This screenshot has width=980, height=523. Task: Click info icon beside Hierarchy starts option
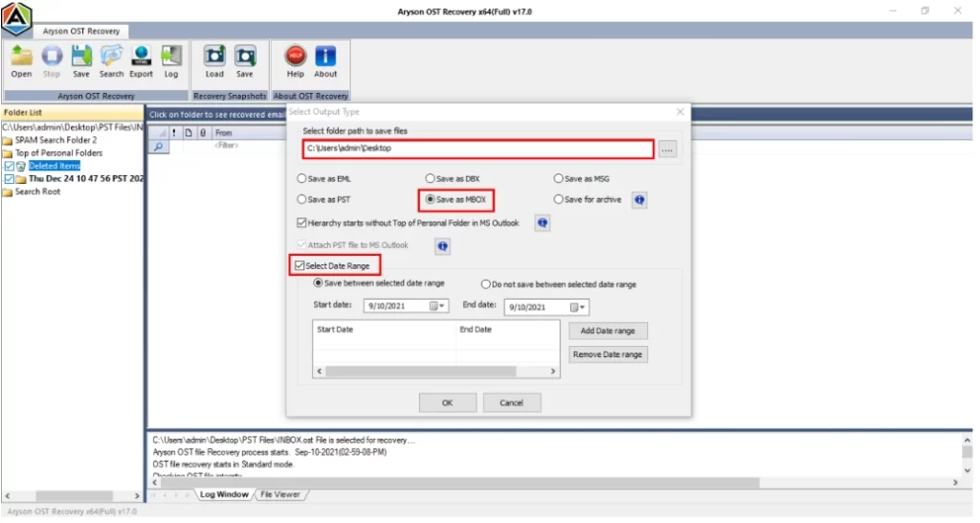[543, 223]
